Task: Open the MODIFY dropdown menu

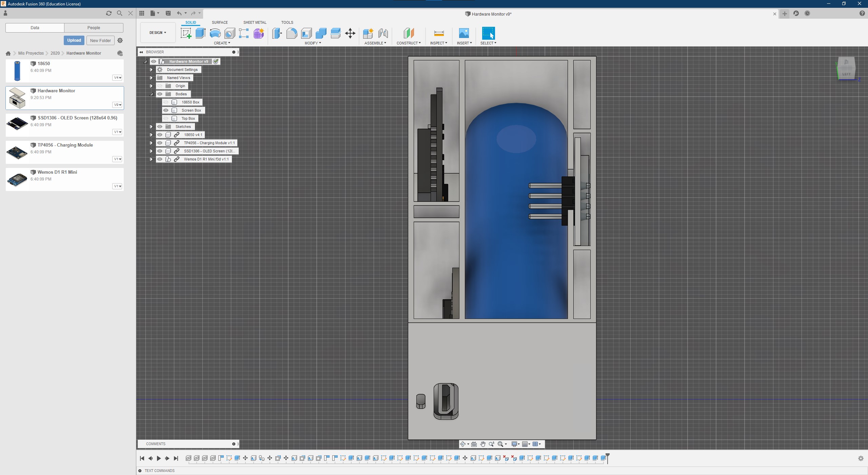Action: coord(313,43)
